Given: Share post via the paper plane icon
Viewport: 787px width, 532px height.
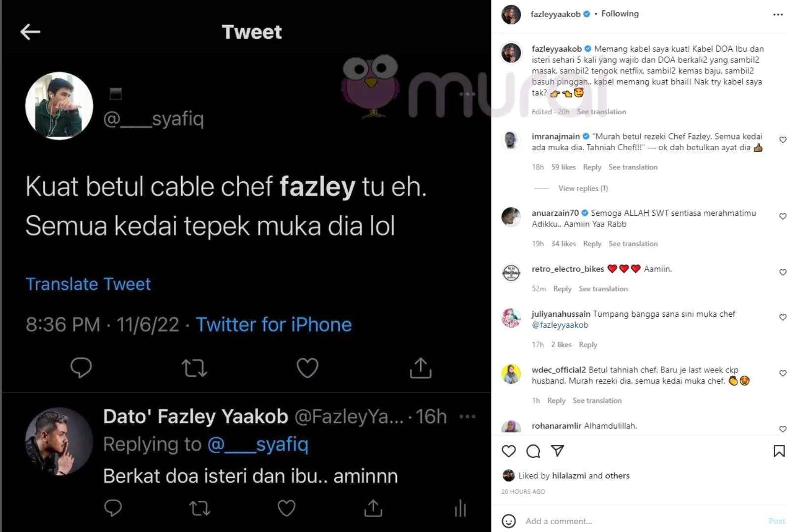Looking at the screenshot, I should coord(557,451).
